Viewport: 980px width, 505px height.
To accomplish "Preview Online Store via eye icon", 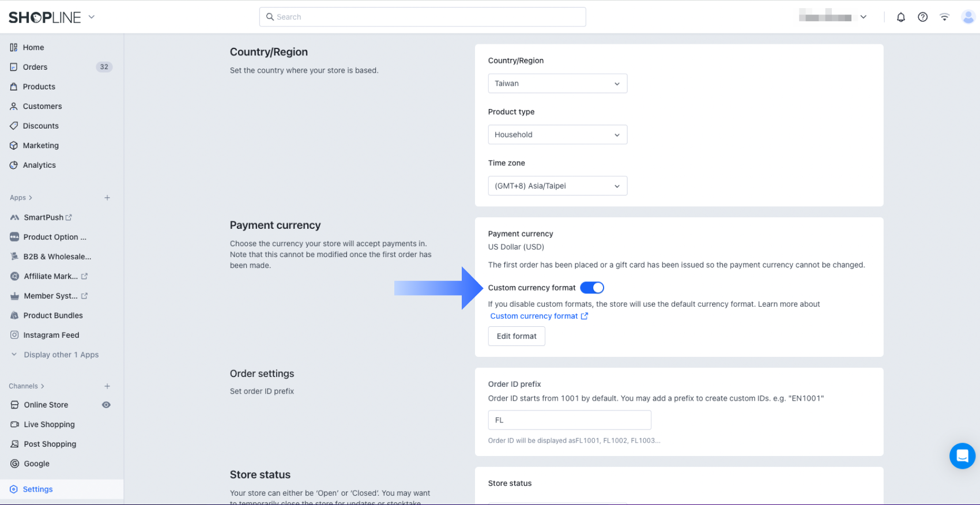I will pos(106,405).
